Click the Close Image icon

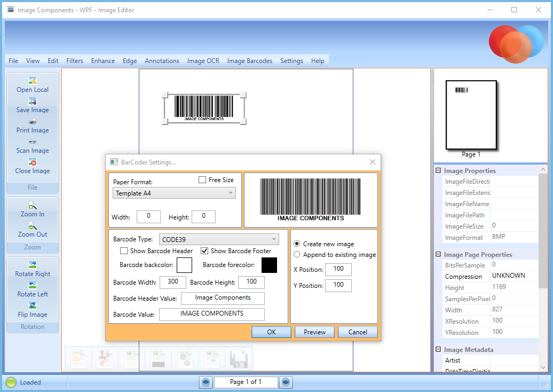click(x=33, y=162)
